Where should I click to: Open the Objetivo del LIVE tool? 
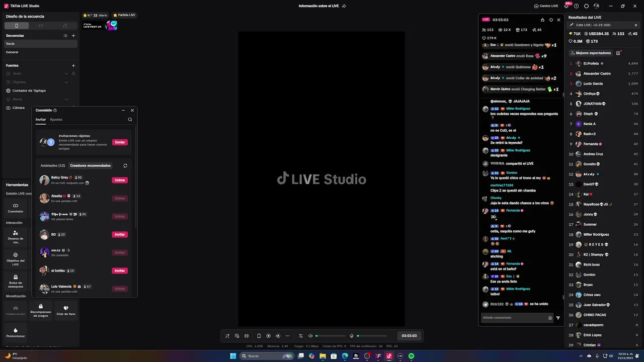(x=16, y=258)
